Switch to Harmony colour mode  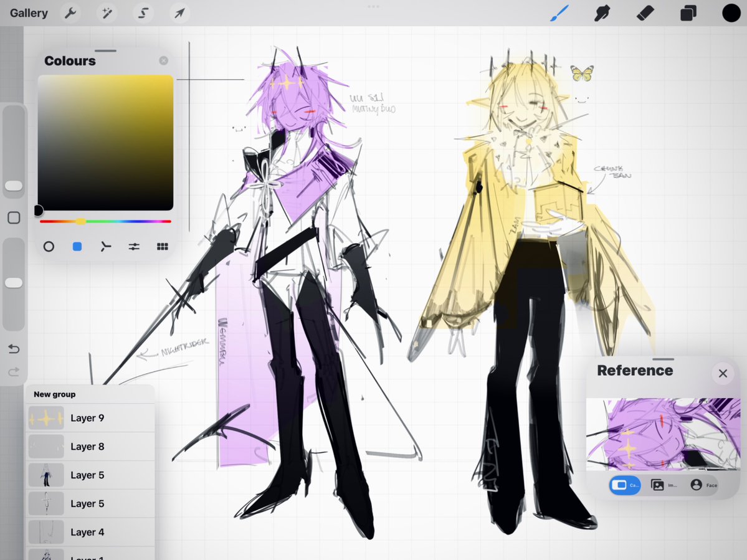(105, 247)
